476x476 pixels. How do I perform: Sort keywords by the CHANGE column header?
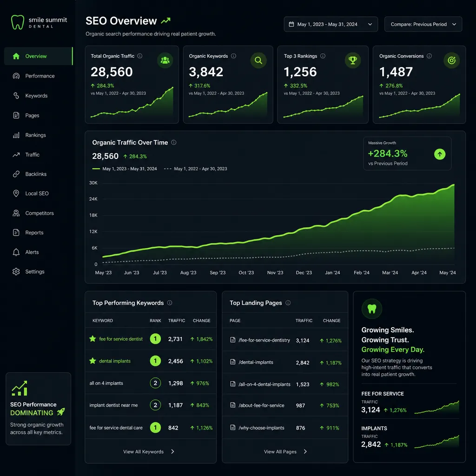(202, 321)
